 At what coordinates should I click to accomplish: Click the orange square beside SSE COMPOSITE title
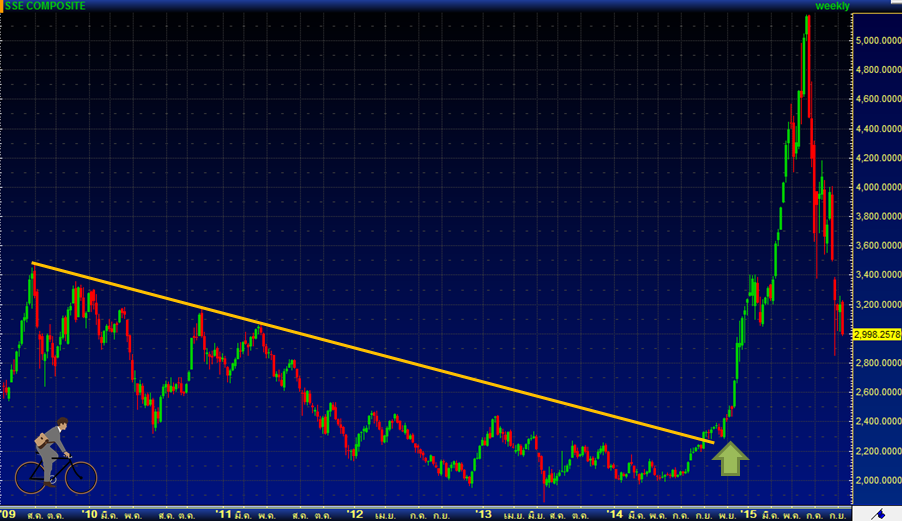(x=3, y=6)
